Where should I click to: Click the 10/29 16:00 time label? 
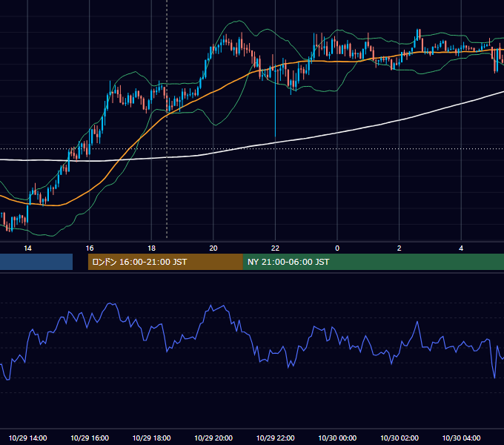click(x=90, y=438)
